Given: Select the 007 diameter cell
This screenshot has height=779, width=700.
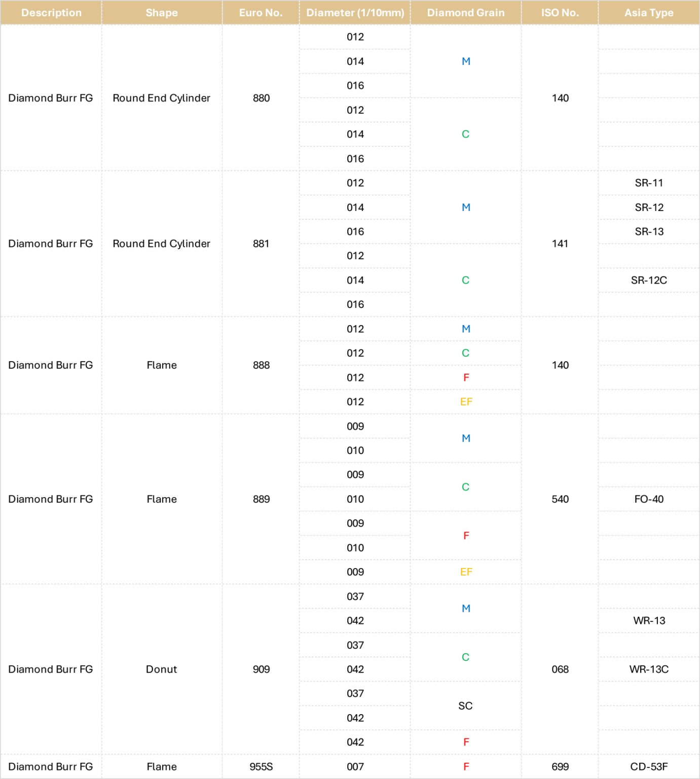Looking at the screenshot, I should tap(355, 767).
